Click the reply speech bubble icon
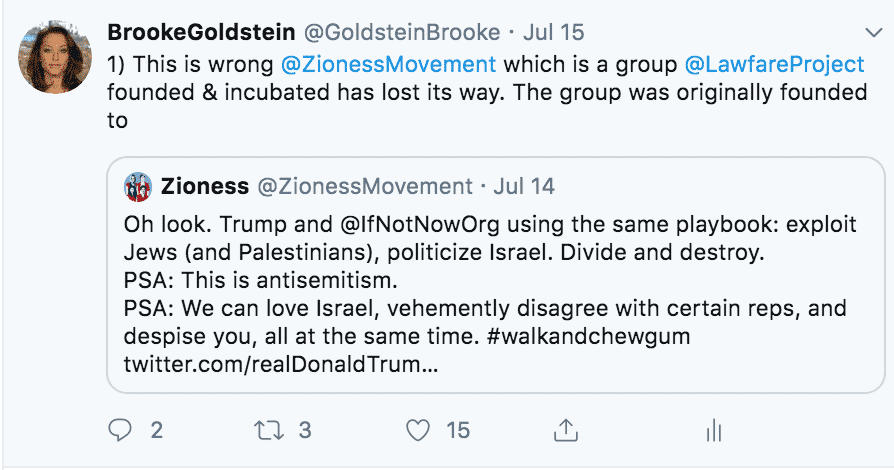 (120, 431)
